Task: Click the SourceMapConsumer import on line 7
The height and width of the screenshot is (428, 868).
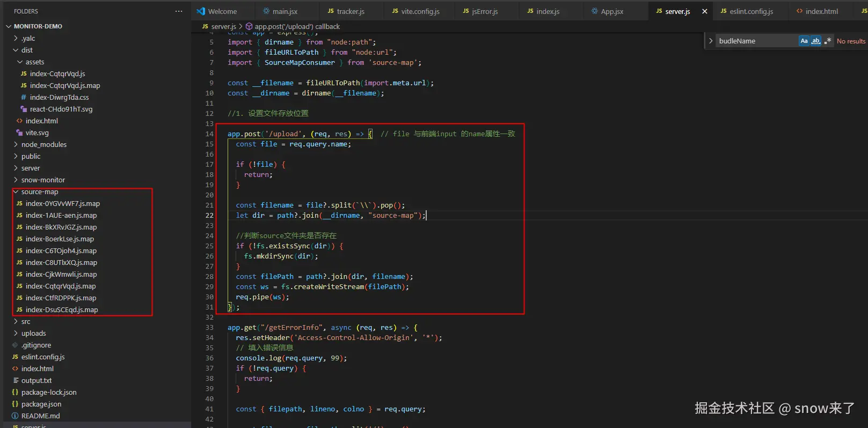Action: pos(300,62)
